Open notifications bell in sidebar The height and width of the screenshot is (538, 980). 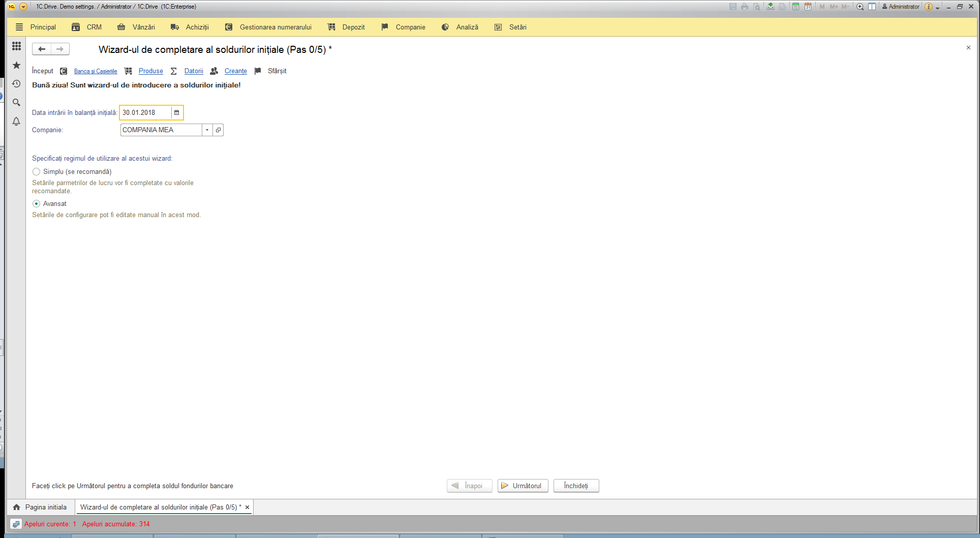(x=16, y=122)
